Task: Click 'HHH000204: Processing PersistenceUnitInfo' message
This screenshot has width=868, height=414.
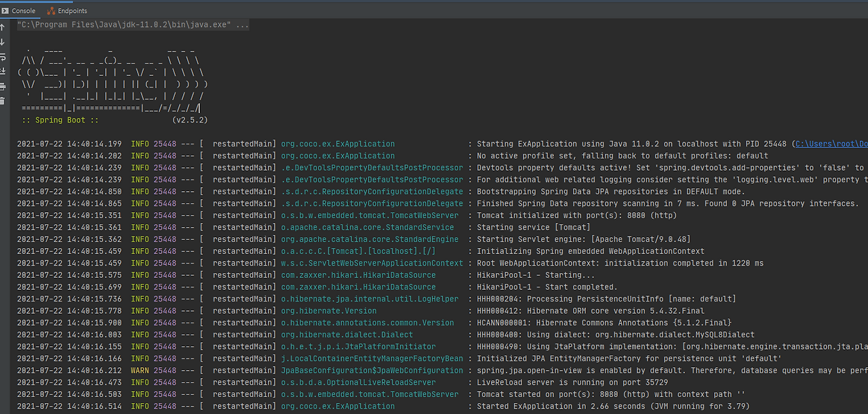Action: pos(606,299)
